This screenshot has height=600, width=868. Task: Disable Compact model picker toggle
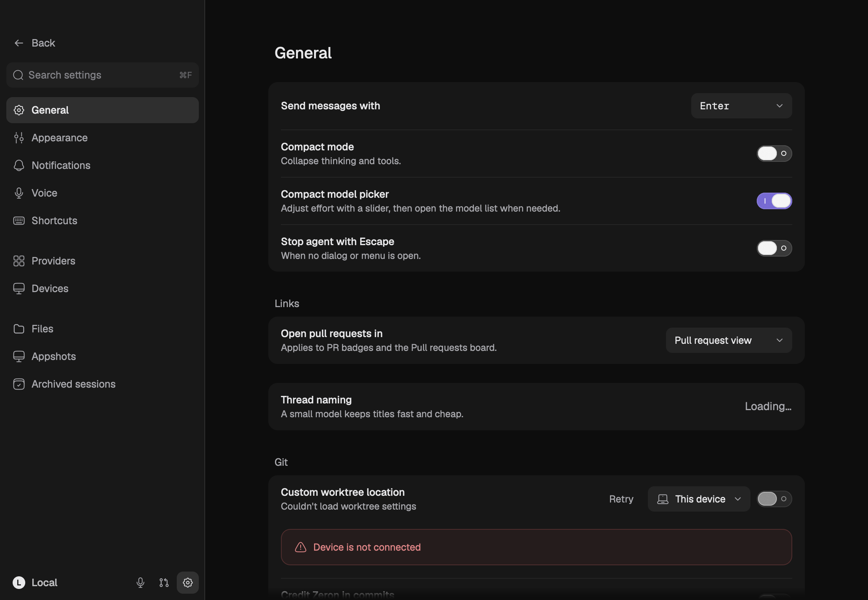774,201
